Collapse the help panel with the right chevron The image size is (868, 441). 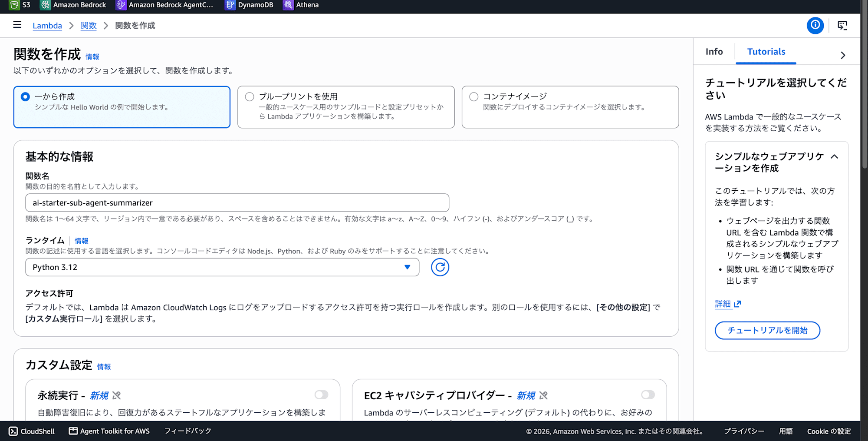pyautogui.click(x=843, y=55)
